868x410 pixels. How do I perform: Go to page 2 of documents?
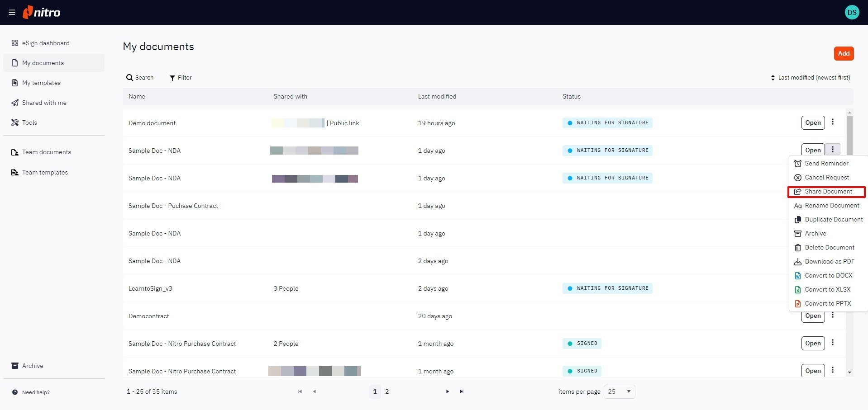point(387,391)
